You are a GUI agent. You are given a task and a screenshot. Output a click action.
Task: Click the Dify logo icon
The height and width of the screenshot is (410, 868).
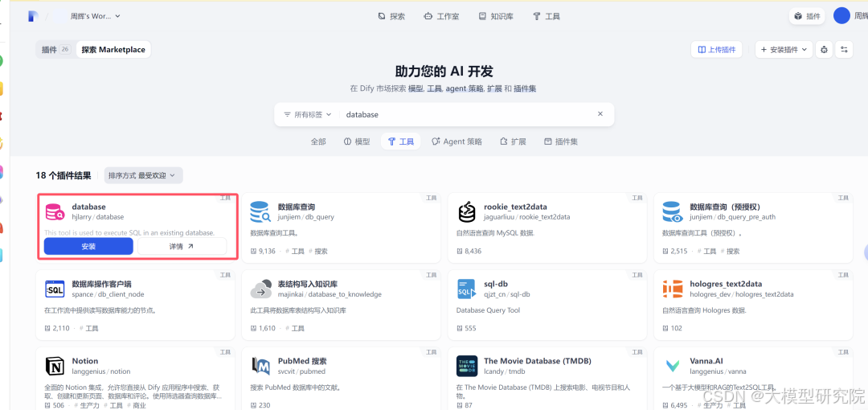33,16
